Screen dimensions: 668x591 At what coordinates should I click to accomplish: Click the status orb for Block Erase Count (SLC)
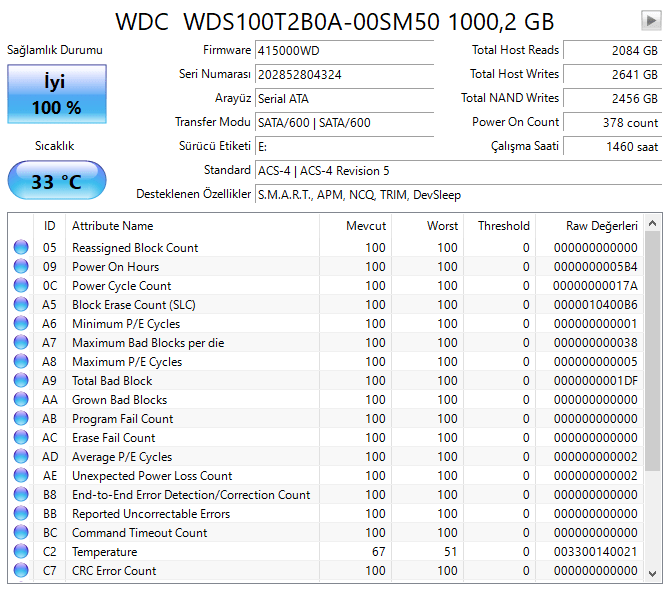pos(21,304)
